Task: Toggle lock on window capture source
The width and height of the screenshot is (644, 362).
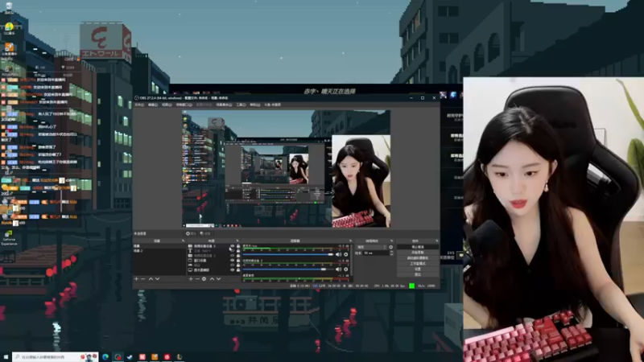Action: 238,260
